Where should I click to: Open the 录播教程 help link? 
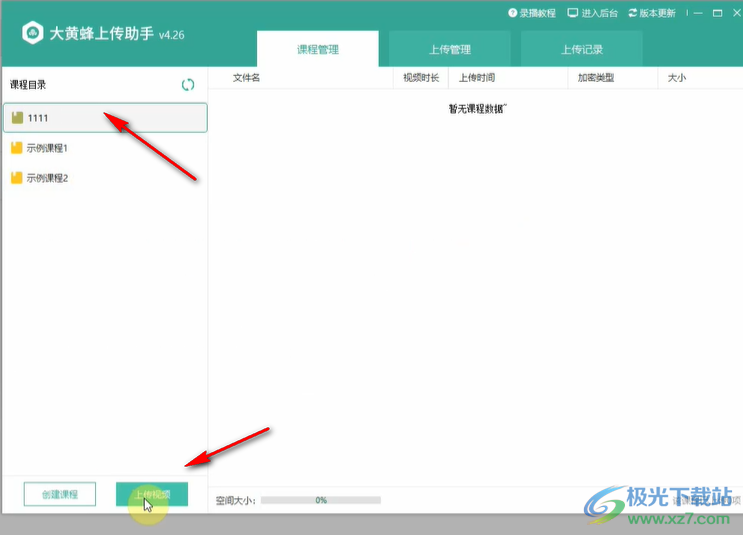pos(532,13)
